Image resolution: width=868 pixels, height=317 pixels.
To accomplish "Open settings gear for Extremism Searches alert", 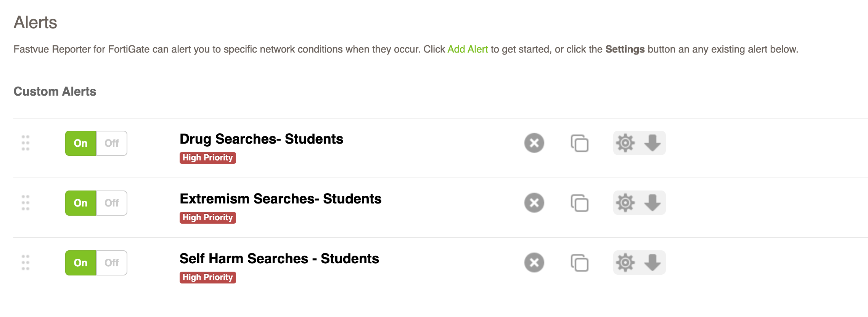I will [x=625, y=203].
